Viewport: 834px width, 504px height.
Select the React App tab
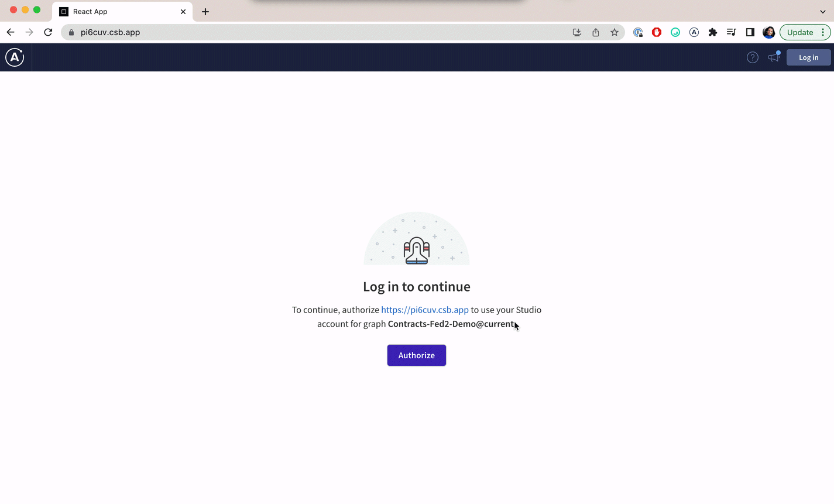pos(122,12)
